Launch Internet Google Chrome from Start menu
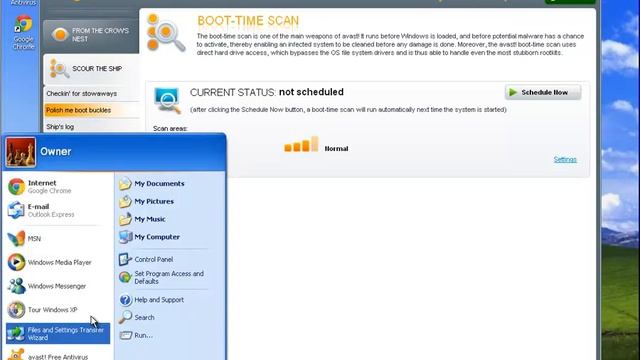This screenshot has height=360, width=640. (x=58, y=187)
